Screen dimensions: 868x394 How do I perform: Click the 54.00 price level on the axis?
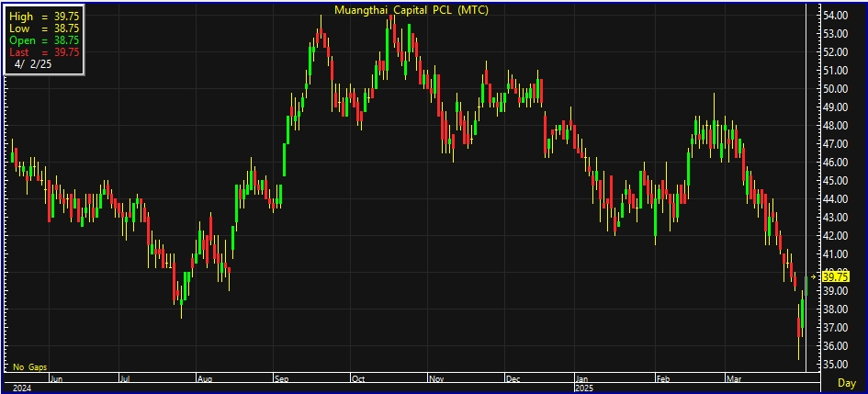[834, 16]
